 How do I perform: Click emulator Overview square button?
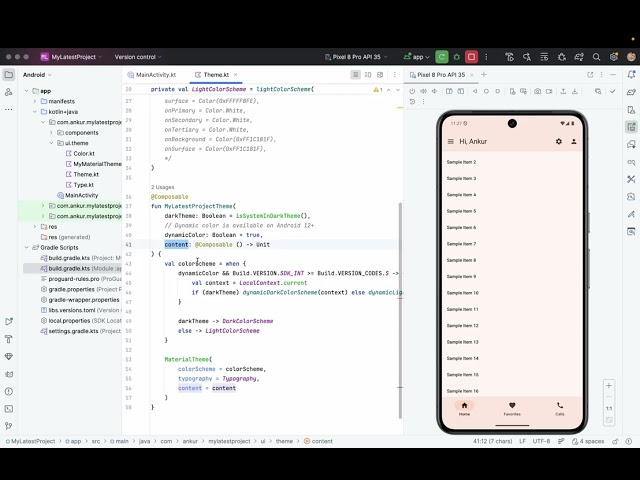tap(498, 91)
